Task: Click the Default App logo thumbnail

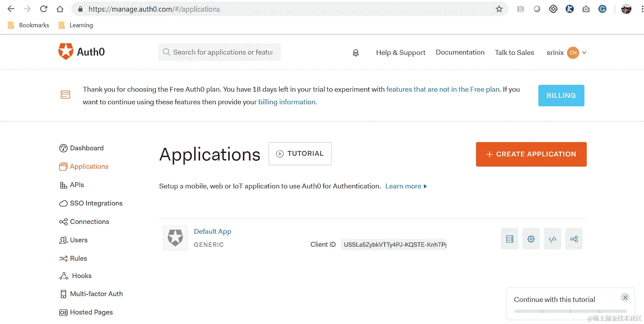Action: [175, 238]
